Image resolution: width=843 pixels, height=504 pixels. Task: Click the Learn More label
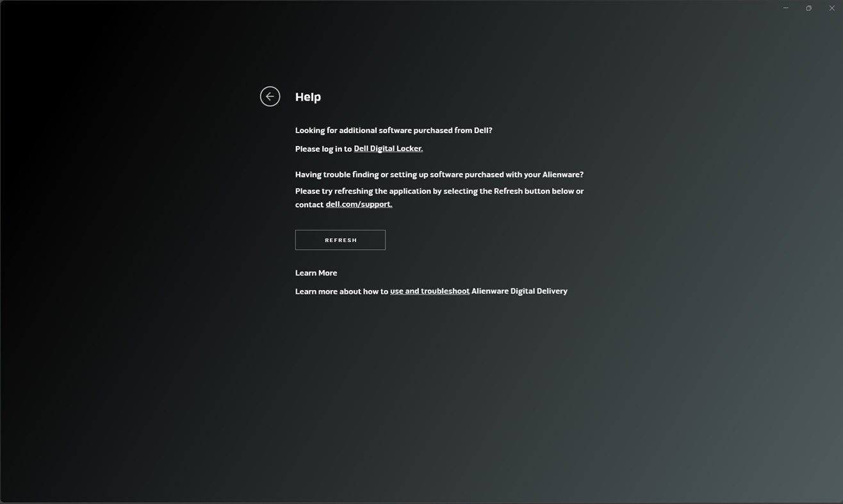click(316, 272)
